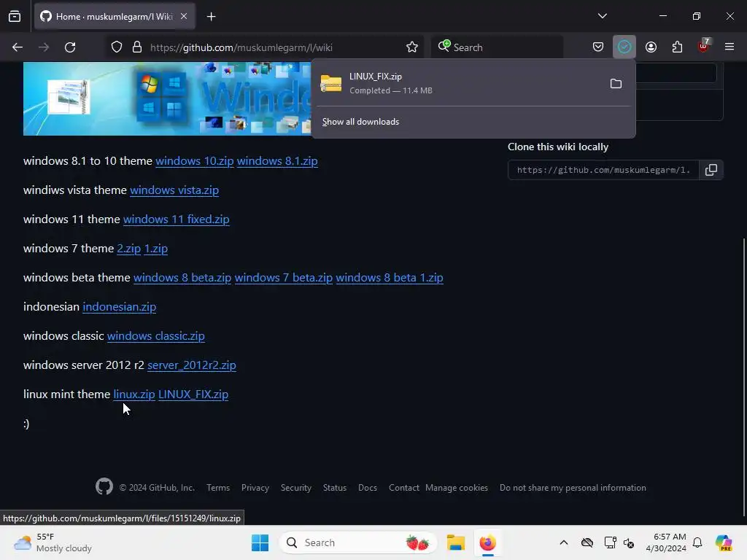Open the Contact footer link
The image size is (747, 560).
pyautogui.click(x=403, y=488)
